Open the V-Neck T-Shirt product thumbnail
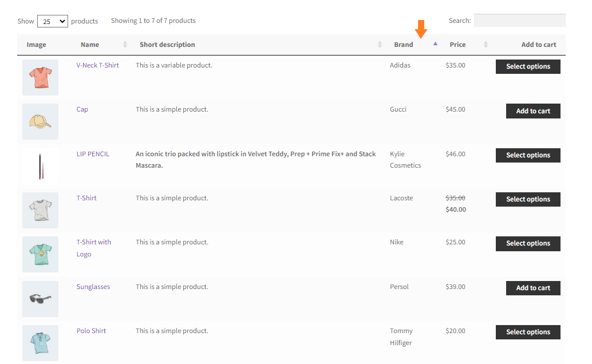Screen dimensions: 592x364 coord(41,77)
